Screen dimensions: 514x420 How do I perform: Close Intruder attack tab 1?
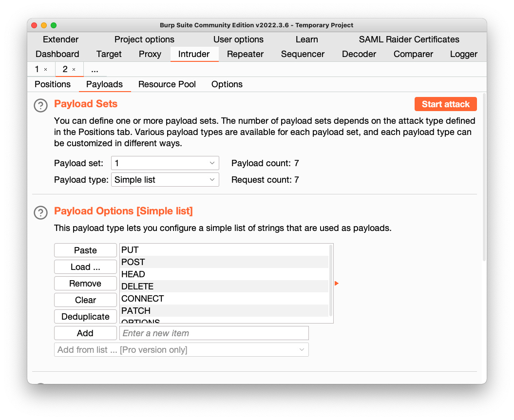pos(46,70)
